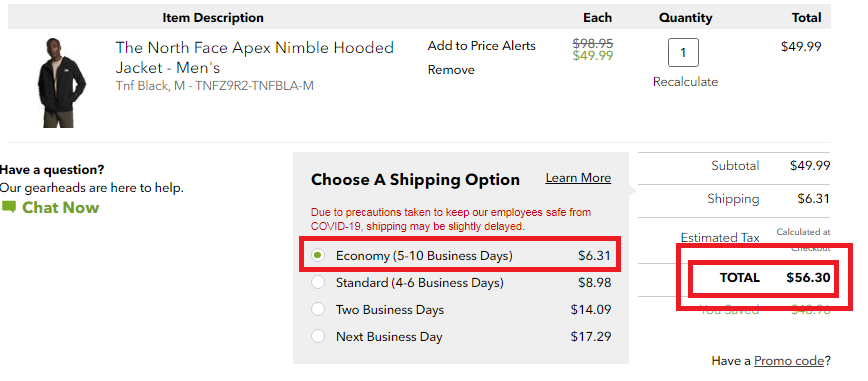Click the green chat bubble icon
This screenshot has width=868, height=381.
point(9,208)
